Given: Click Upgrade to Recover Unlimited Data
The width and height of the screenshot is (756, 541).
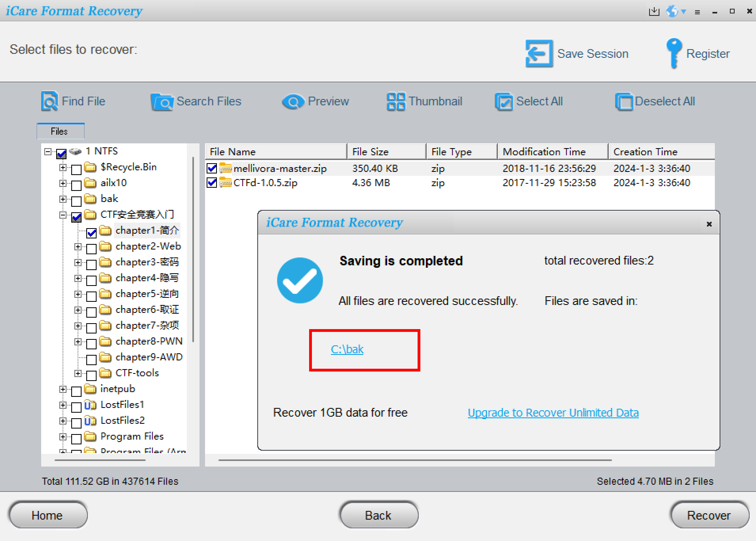Looking at the screenshot, I should click(x=552, y=412).
